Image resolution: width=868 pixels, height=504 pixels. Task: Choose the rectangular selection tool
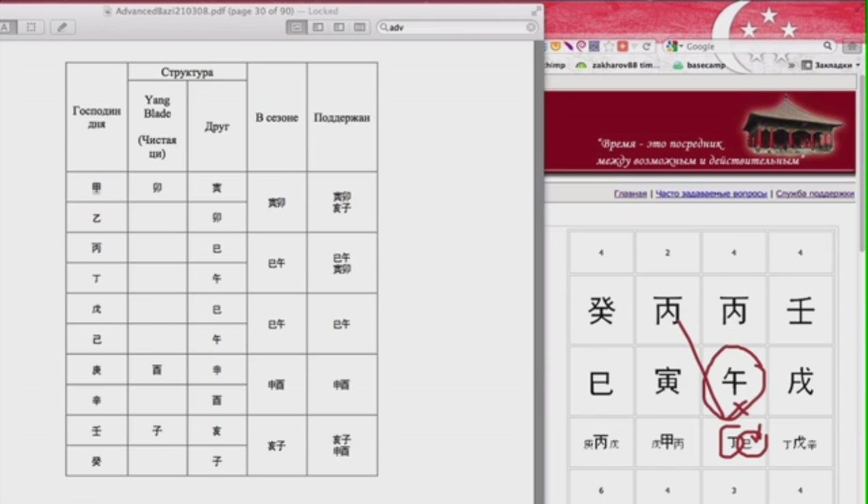point(31,27)
